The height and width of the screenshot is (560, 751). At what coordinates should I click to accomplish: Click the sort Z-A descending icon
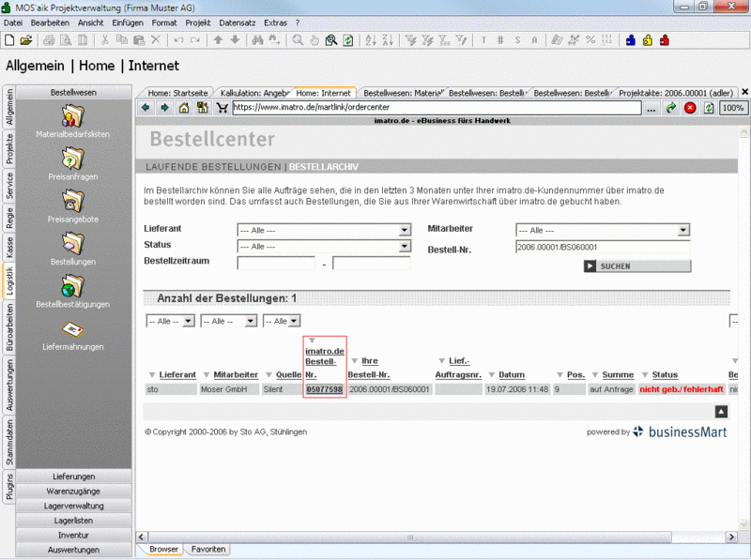[x=388, y=40]
